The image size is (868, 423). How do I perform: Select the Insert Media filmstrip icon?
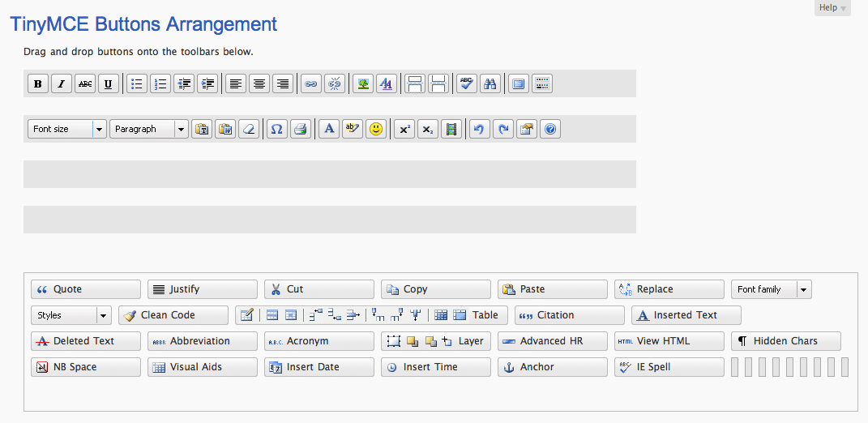click(451, 129)
